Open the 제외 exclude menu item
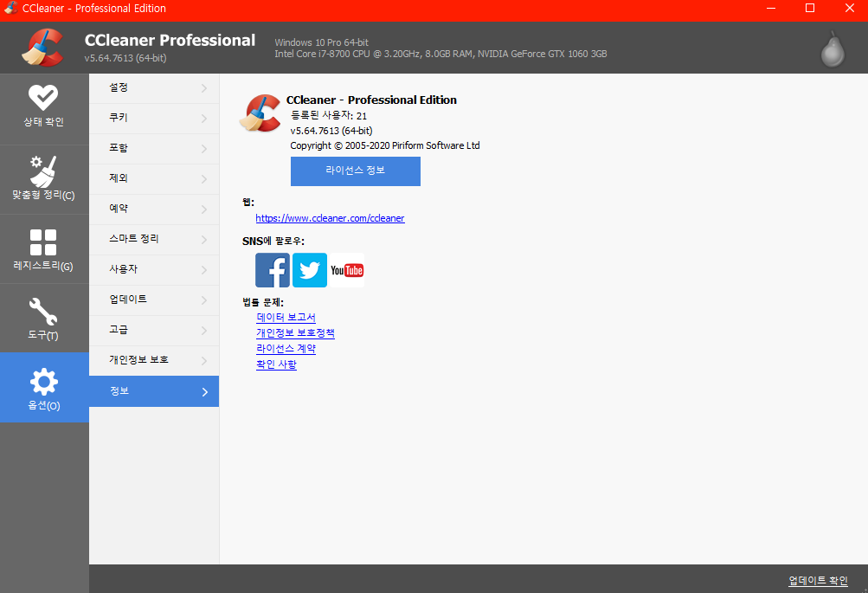 coord(154,178)
